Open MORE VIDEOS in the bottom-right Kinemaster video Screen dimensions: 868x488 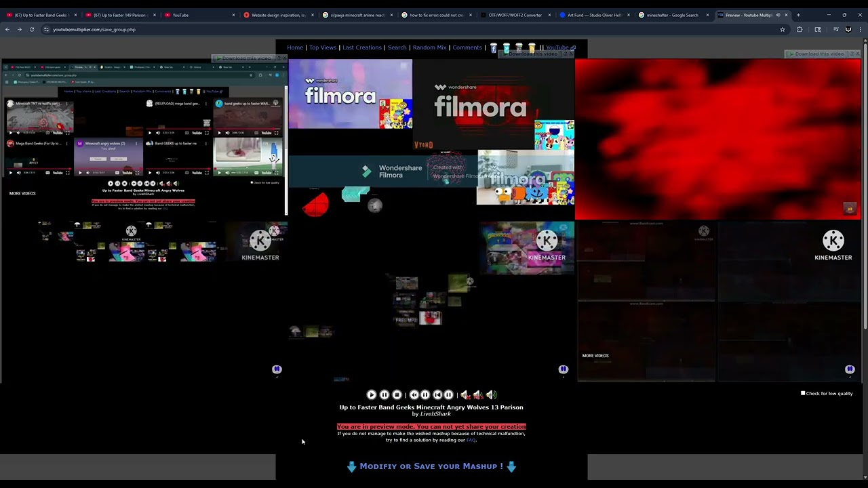point(595,356)
